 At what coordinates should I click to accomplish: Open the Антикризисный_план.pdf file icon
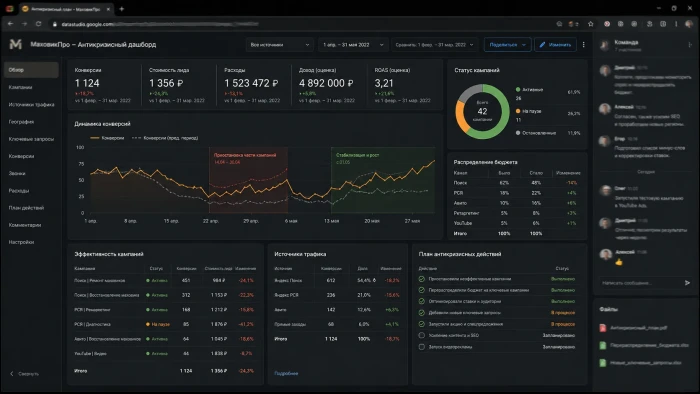click(x=603, y=328)
